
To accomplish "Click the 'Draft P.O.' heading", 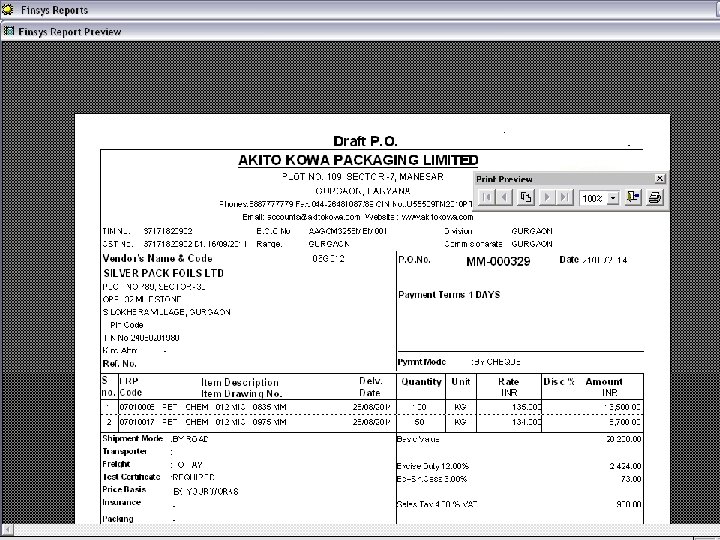I will 365,141.
